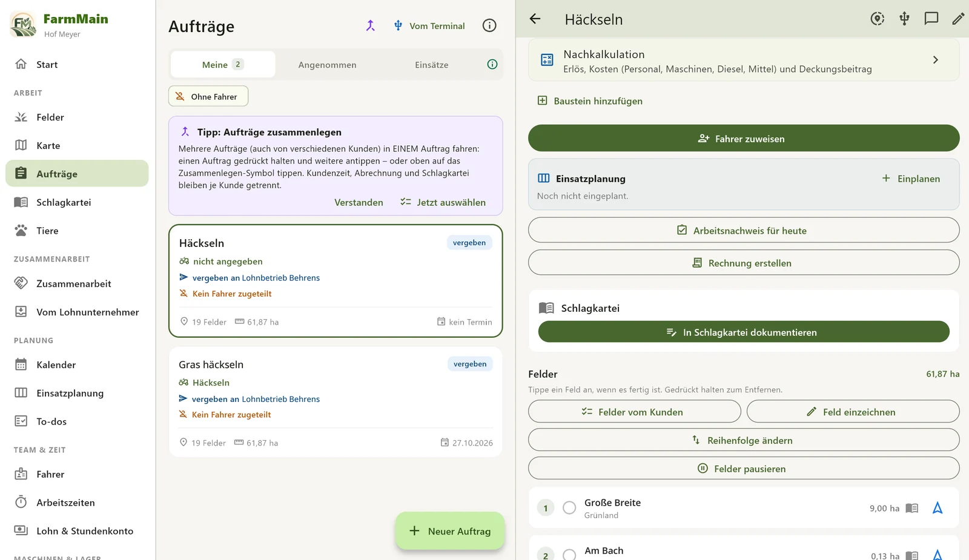Open Schlagkartei book icon for Große Breite

[x=912, y=508]
